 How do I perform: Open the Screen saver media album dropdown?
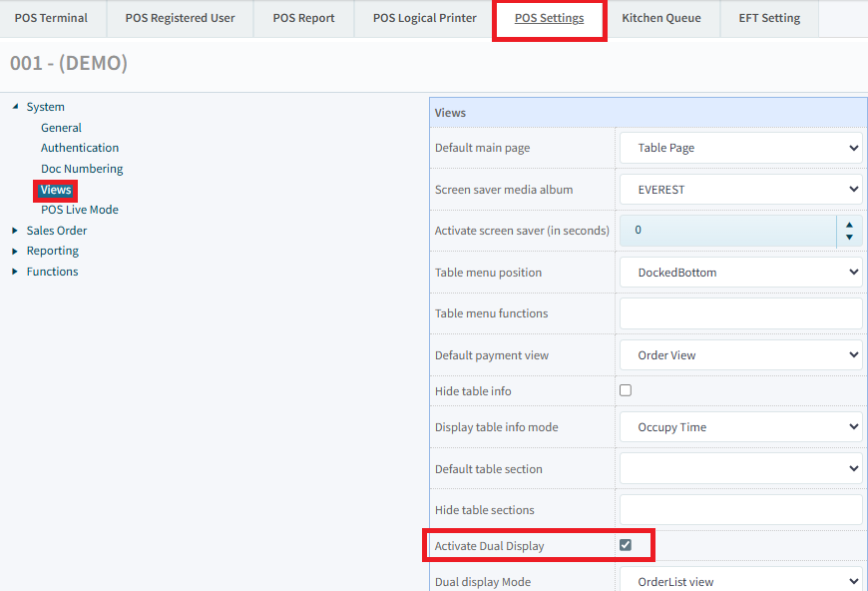(740, 189)
